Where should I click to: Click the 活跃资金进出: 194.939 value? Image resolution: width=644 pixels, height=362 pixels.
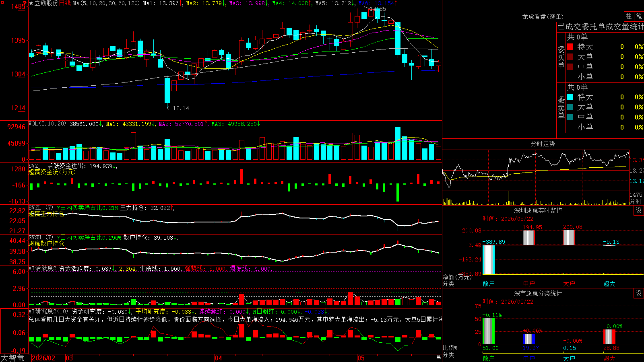(80, 166)
